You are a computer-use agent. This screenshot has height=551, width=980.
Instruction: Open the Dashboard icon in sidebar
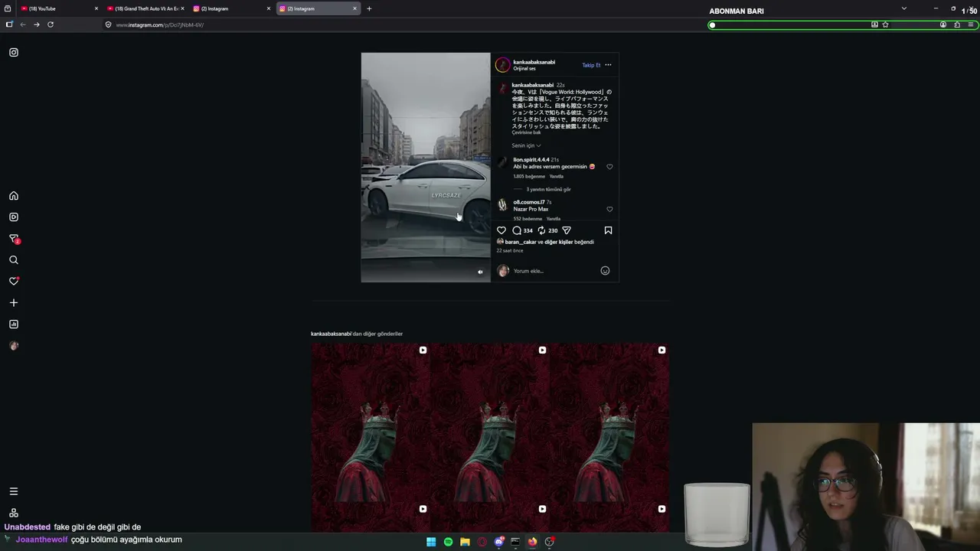(14, 324)
